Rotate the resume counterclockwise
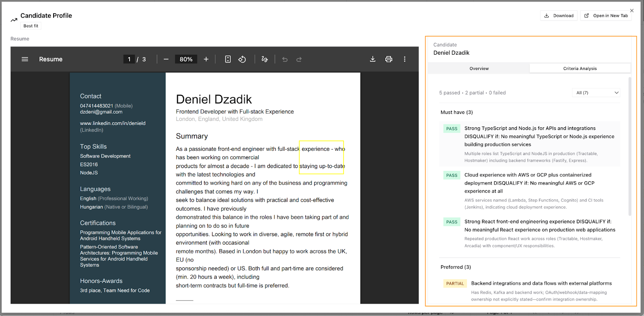The width and height of the screenshot is (644, 316). (242, 59)
